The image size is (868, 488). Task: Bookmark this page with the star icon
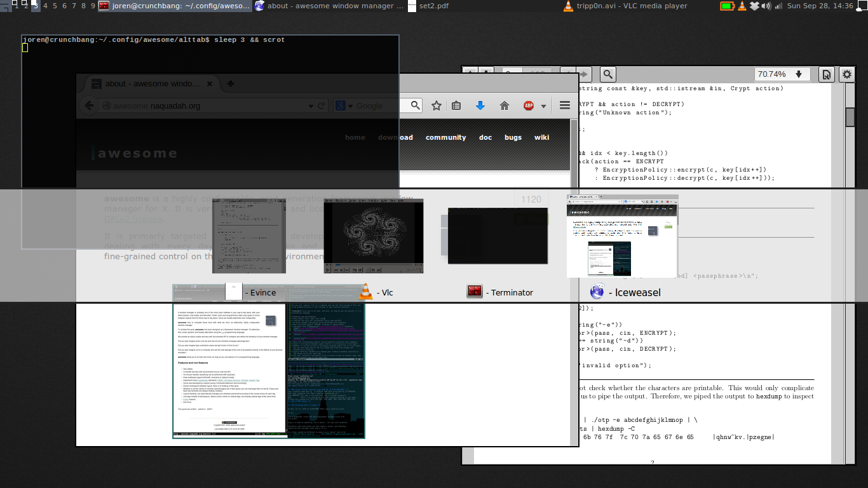437,105
